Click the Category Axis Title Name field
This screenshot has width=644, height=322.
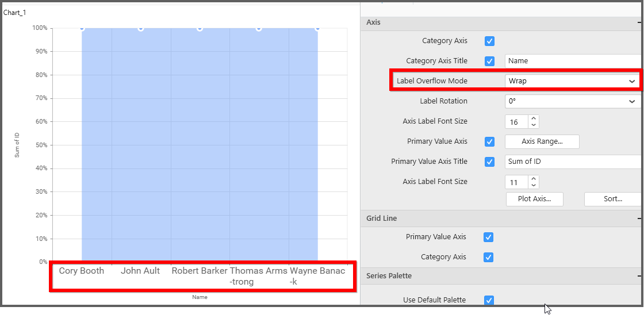coord(572,61)
